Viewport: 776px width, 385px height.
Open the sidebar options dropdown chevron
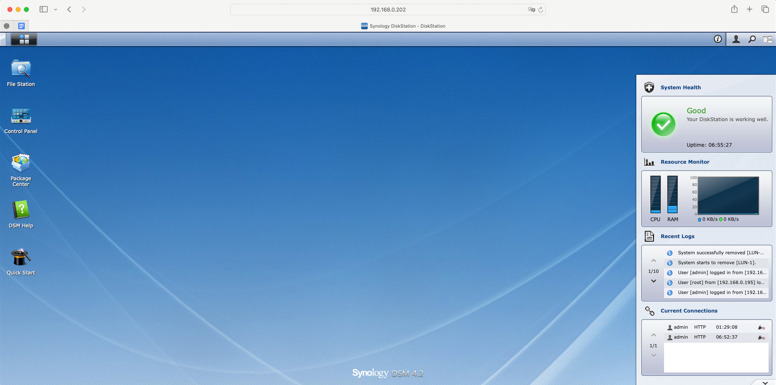tap(55, 9)
